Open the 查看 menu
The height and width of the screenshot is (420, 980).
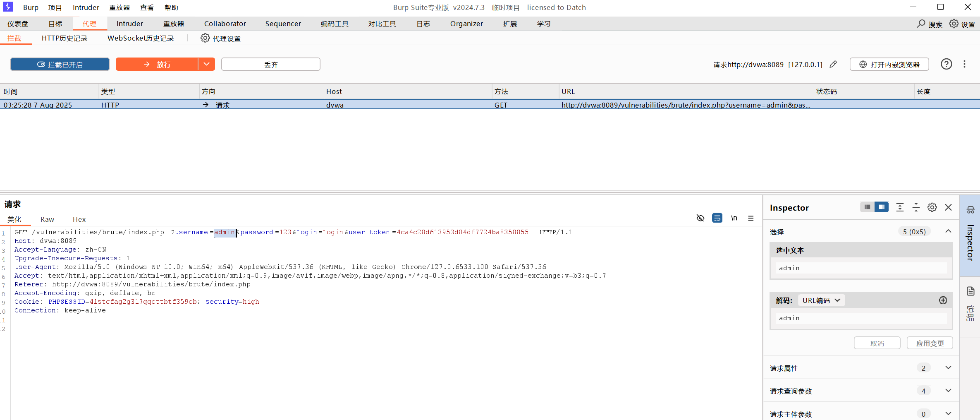[147, 7]
